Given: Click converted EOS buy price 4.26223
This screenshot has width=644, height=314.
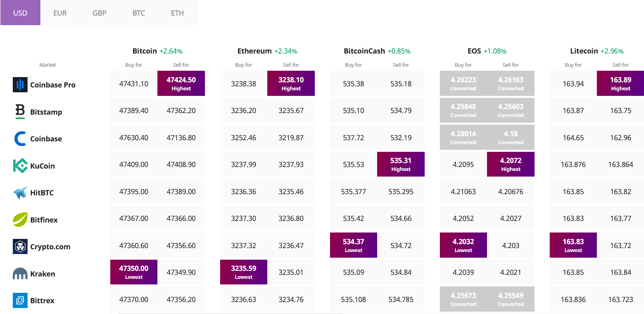Looking at the screenshot, I should tap(463, 83).
